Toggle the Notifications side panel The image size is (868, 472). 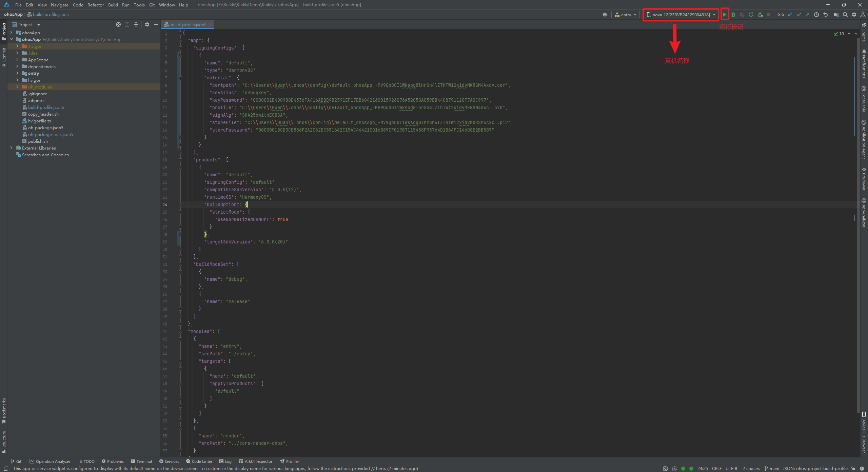coord(864,64)
